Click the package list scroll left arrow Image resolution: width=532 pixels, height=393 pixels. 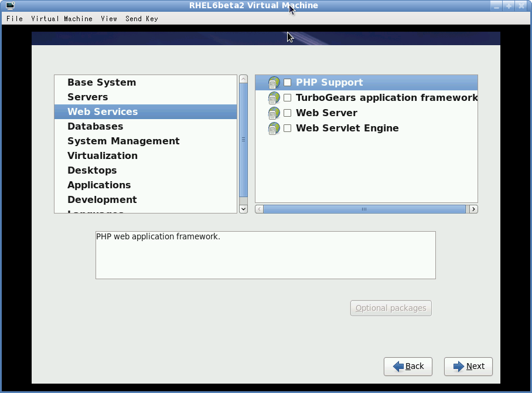coord(259,209)
